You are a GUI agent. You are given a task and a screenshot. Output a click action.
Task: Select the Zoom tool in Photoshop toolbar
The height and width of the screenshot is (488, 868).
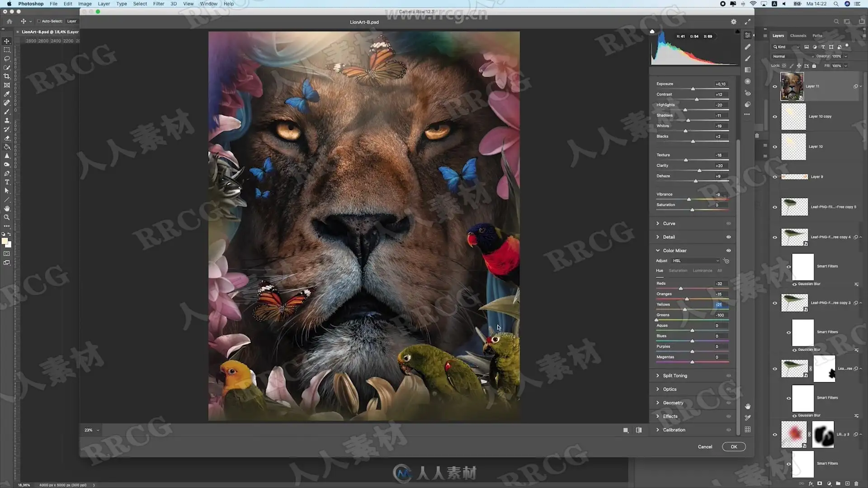[7, 217]
